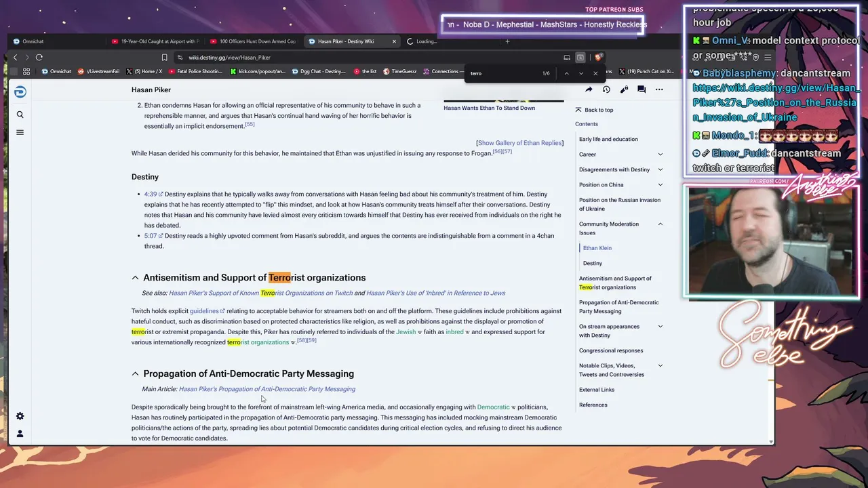868x488 pixels.
Task: Open the Destiny Wiki logo home icon
Action: 20,92
